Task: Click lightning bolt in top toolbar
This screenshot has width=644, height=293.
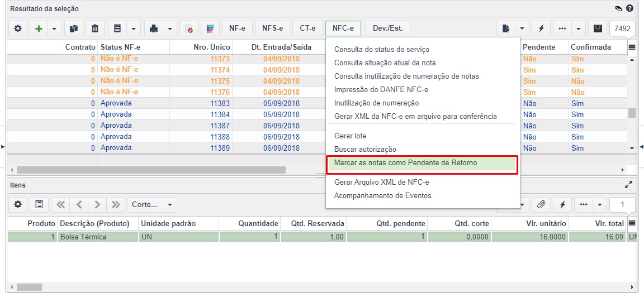Action: tap(541, 28)
